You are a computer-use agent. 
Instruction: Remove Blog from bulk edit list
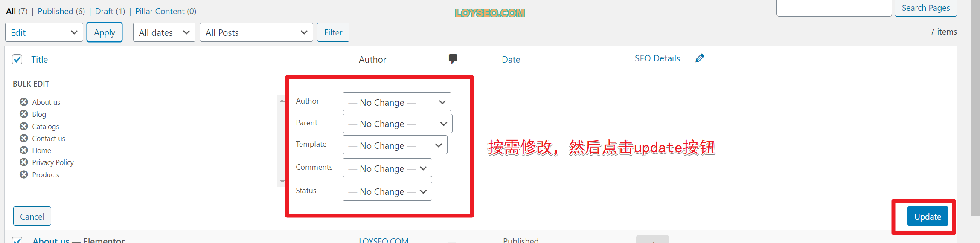click(x=24, y=114)
